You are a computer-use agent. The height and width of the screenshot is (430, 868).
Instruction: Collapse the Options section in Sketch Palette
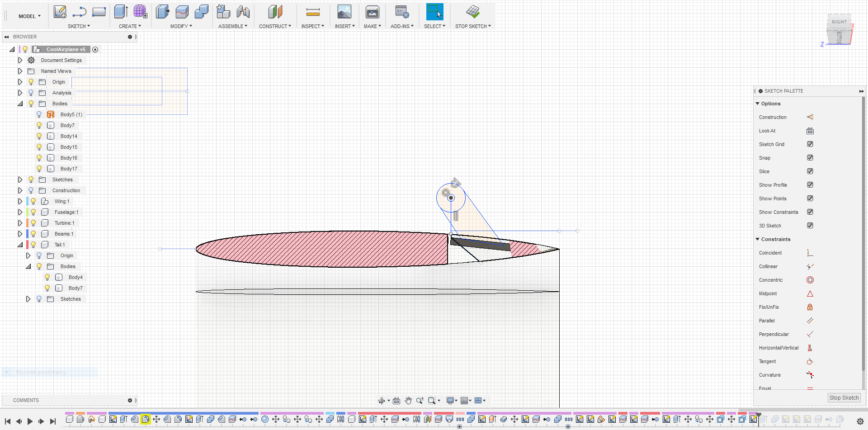(758, 104)
